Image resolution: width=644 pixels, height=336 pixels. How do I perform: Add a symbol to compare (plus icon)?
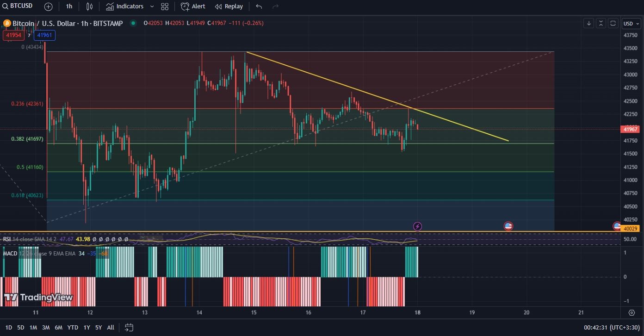pos(49,6)
